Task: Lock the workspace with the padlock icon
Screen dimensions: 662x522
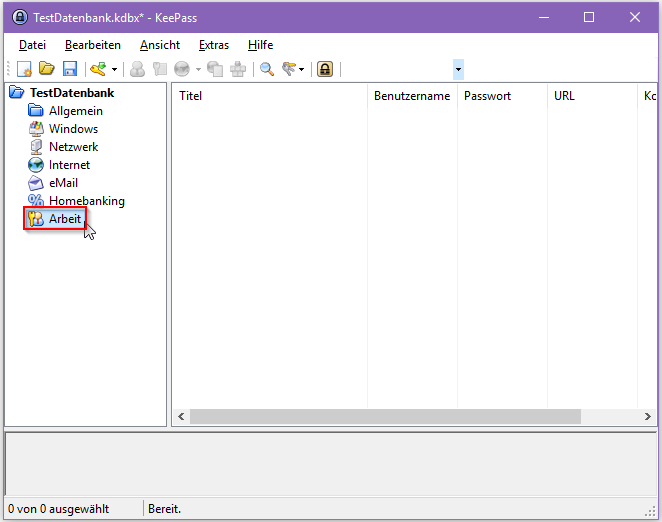Action: (x=325, y=69)
